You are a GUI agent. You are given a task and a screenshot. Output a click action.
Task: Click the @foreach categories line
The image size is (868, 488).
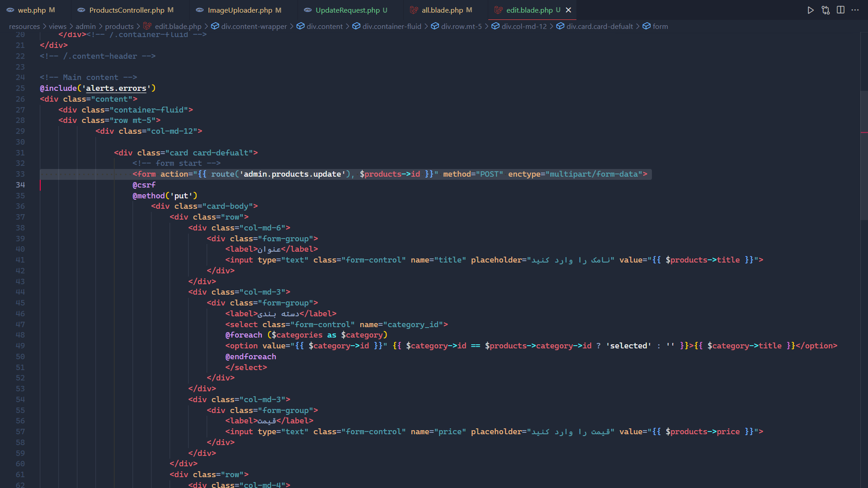(307, 335)
